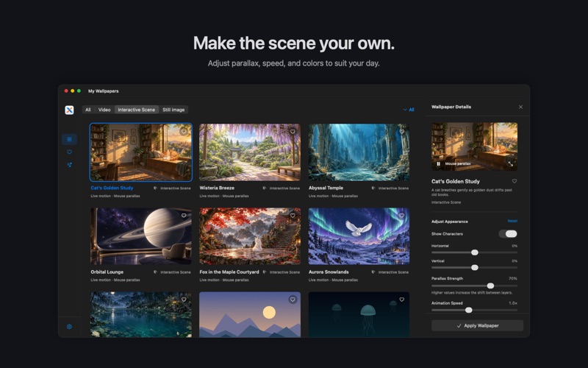Viewport: 588px width, 368px height.
Task: Select the Interactive Scene tab
Action: [137, 110]
